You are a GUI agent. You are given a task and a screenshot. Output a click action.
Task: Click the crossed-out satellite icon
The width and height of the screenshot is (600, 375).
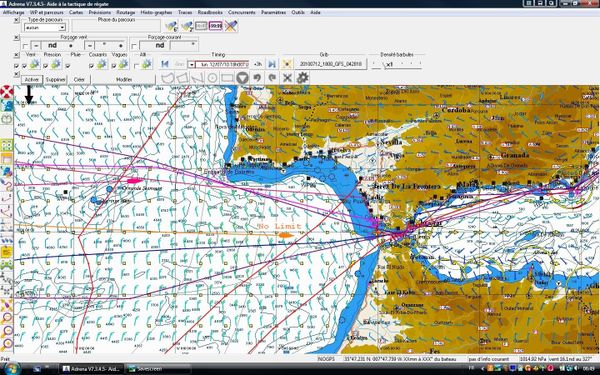[231, 26]
